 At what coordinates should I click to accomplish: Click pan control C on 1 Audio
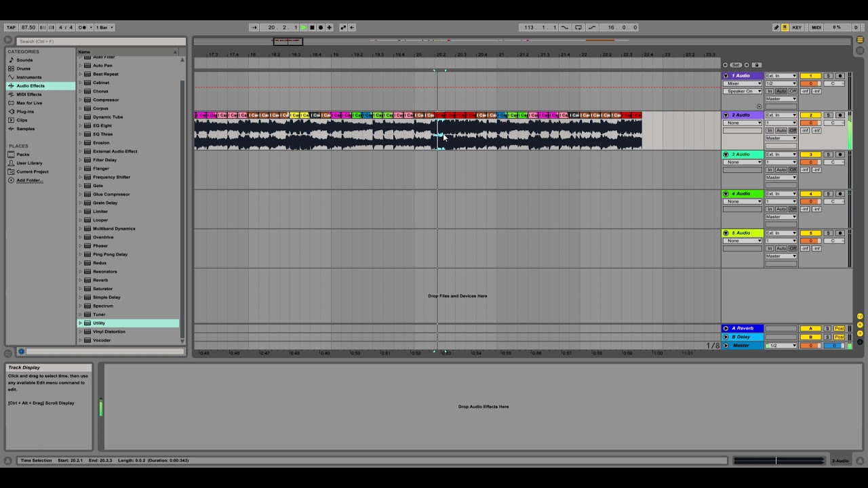tap(833, 83)
